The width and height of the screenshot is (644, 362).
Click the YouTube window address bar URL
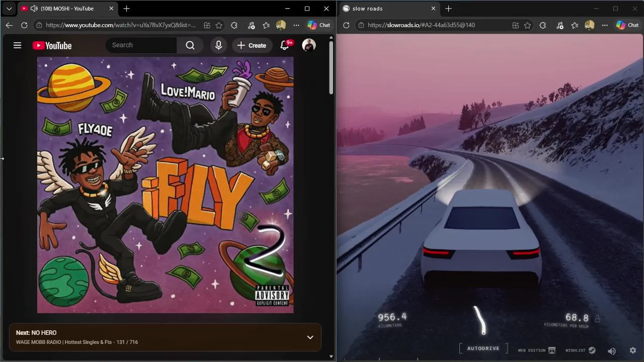(x=121, y=25)
